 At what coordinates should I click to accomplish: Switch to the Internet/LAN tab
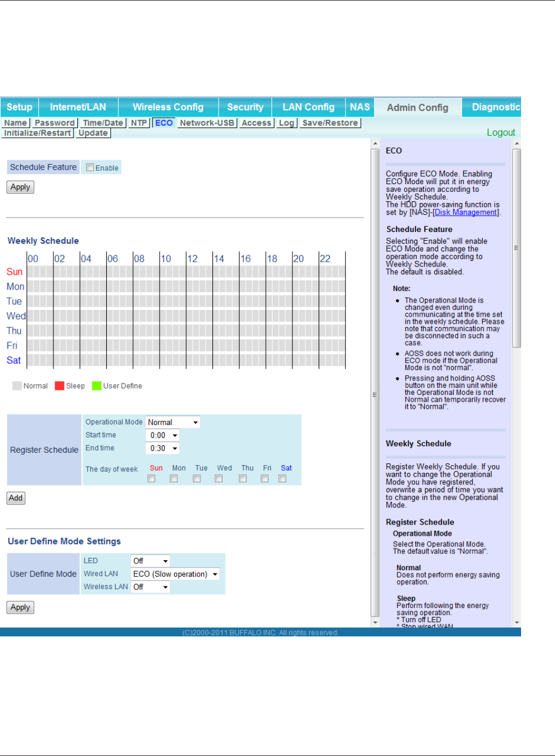(78, 107)
